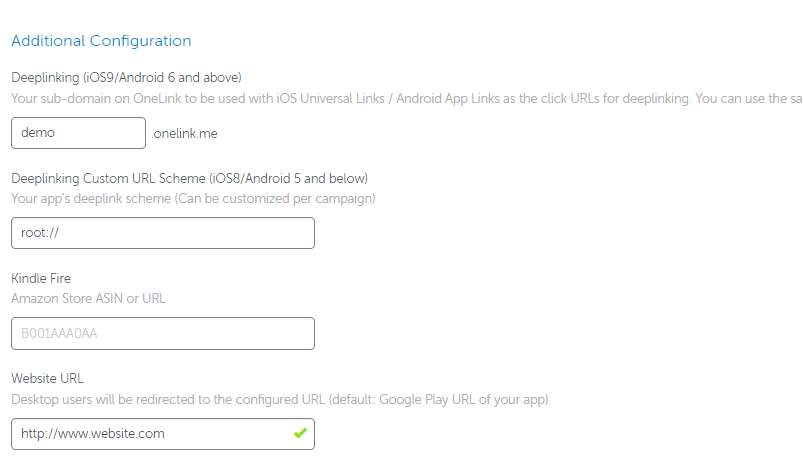This screenshot has height=475, width=803.
Task: Click 'Can be customized per campaign' note
Action: 275,199
